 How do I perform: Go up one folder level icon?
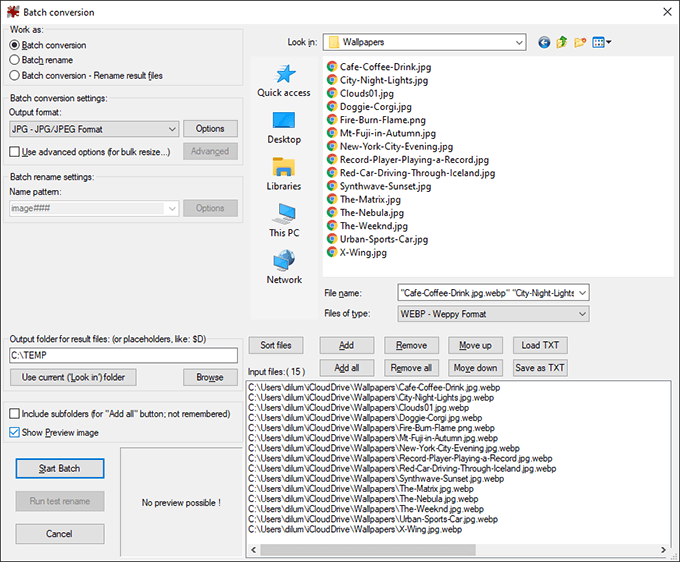(562, 42)
